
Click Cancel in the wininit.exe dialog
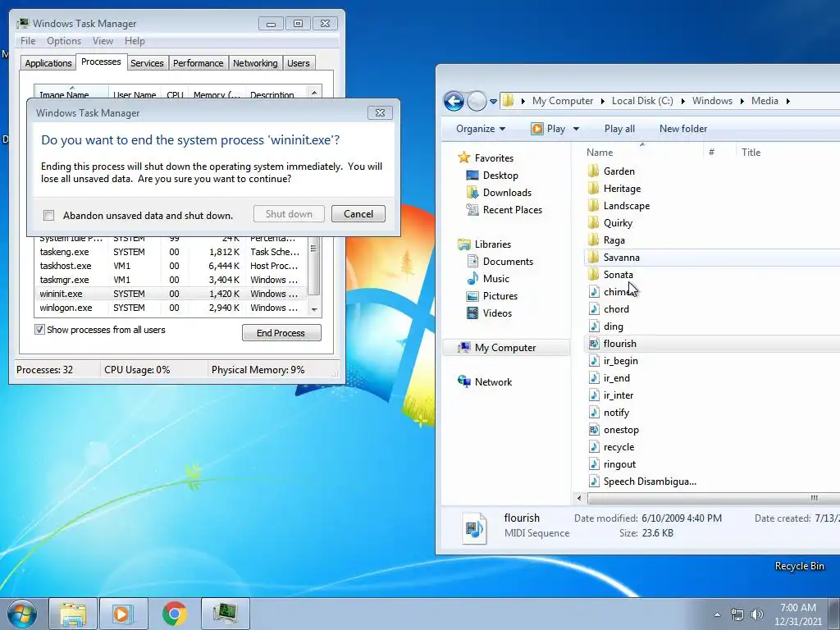358,214
